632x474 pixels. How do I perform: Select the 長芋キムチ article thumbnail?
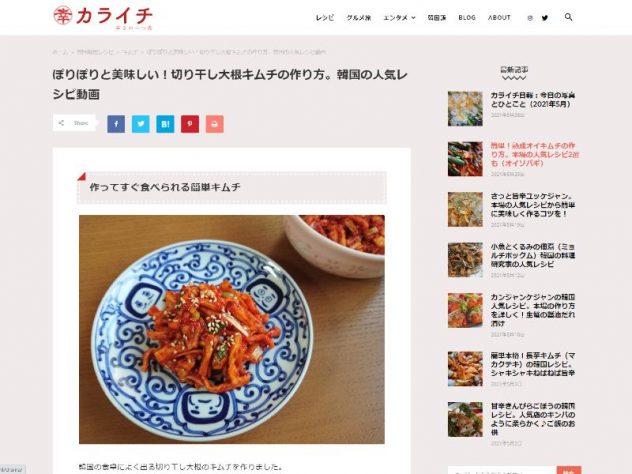(x=465, y=369)
